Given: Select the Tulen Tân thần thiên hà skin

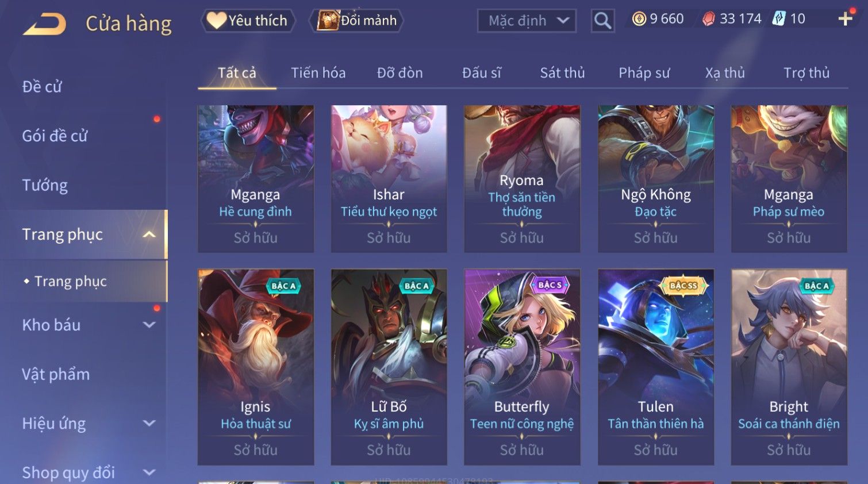Looking at the screenshot, I should pyautogui.click(x=656, y=367).
